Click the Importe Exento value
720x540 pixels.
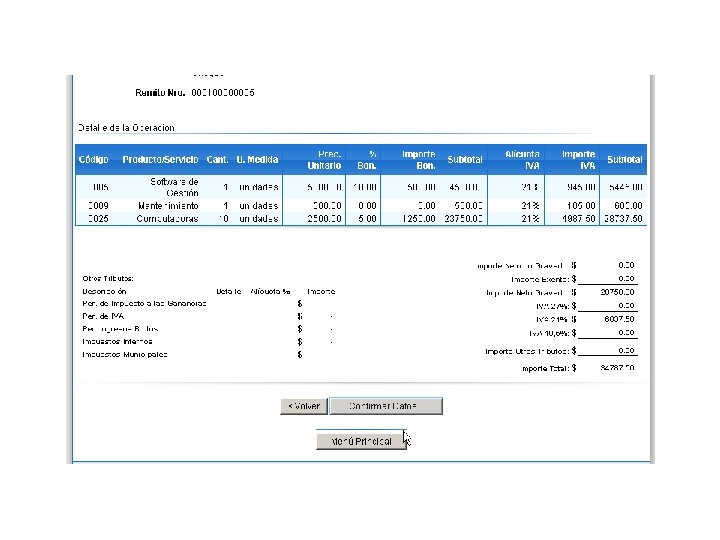pyautogui.click(x=626, y=279)
